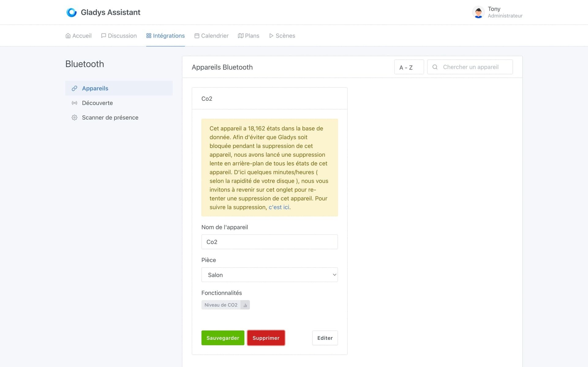
Task: Expand the Pièce Salon dropdown
Action: click(x=269, y=275)
